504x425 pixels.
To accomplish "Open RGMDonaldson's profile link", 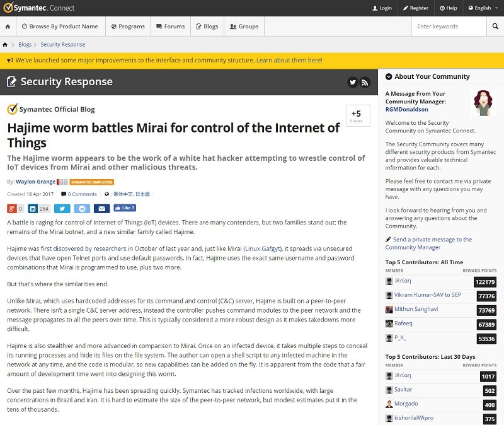I will [x=406, y=109].
